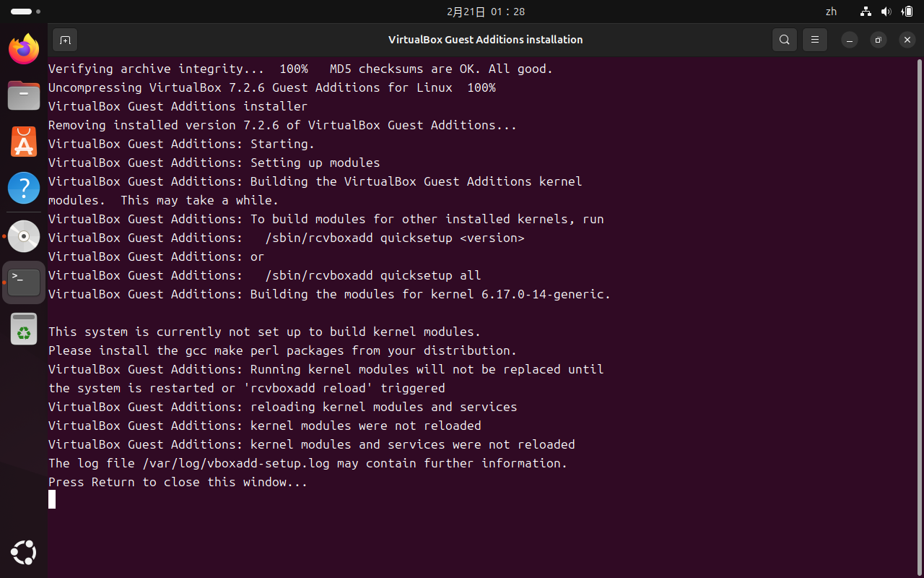This screenshot has width=924, height=578.
Task: Click the text 'rcvboxadd reload' triggered
Action: click(344, 389)
